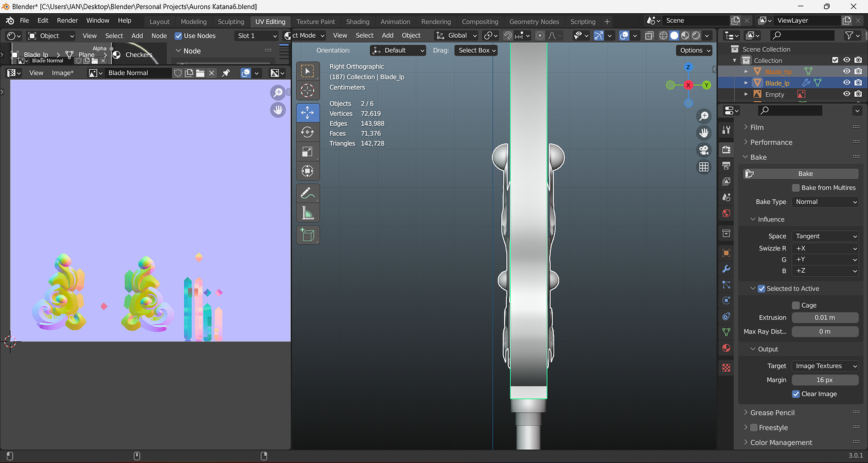Click the Blade Normal image name field

click(138, 73)
